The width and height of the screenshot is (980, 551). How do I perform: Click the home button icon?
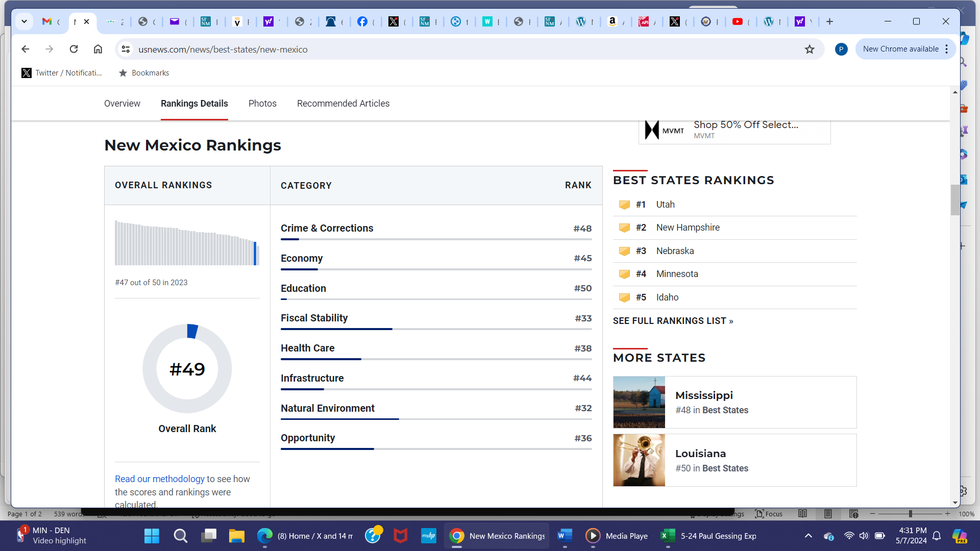[98, 49]
